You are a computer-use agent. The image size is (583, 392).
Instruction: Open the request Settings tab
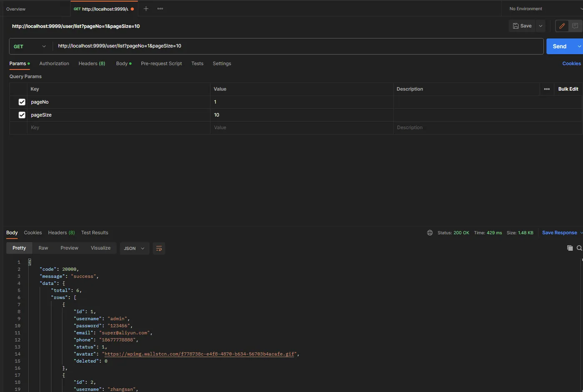[222, 64]
